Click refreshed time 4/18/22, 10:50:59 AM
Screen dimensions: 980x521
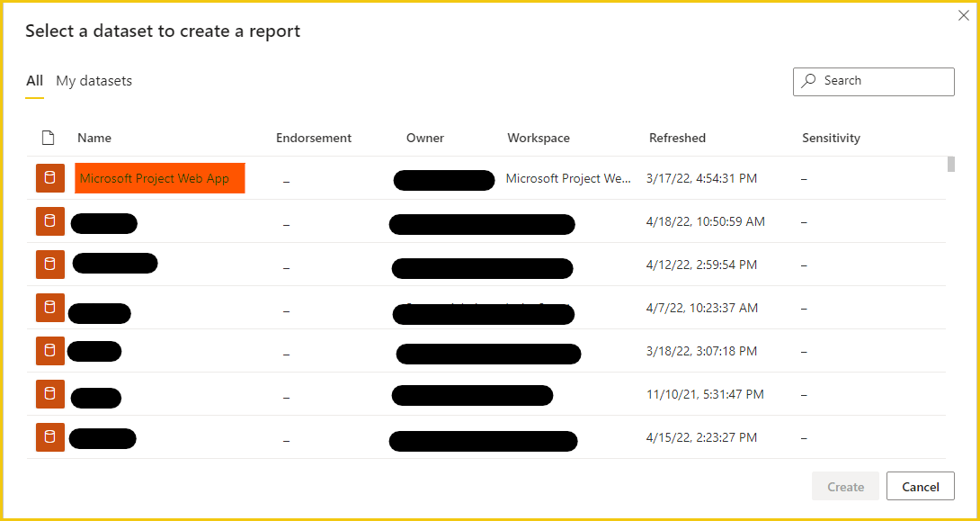(706, 221)
